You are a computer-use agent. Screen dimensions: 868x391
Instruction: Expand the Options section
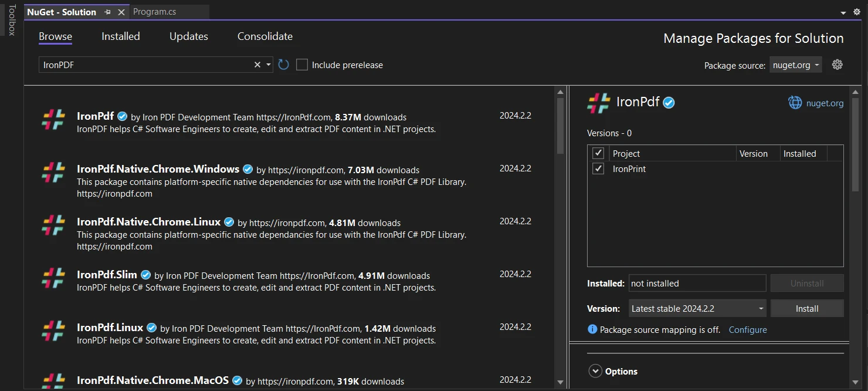596,371
